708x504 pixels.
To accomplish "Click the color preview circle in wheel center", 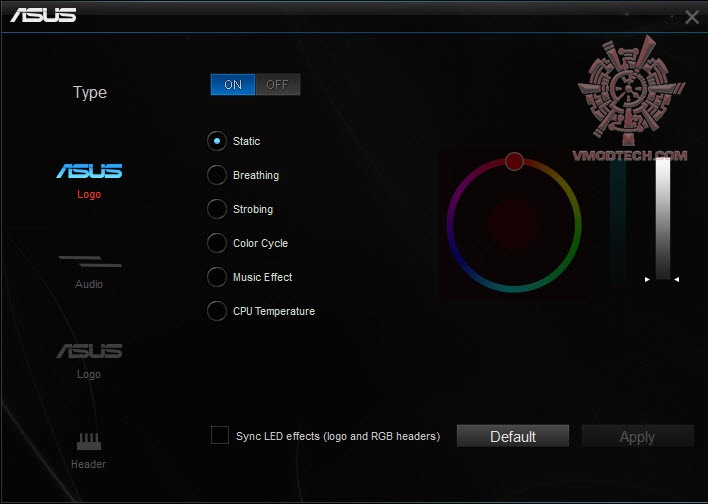I will pos(513,224).
